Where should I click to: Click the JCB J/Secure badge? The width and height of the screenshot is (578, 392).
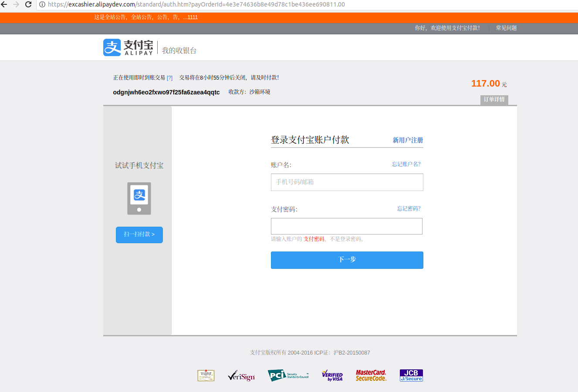pos(411,375)
